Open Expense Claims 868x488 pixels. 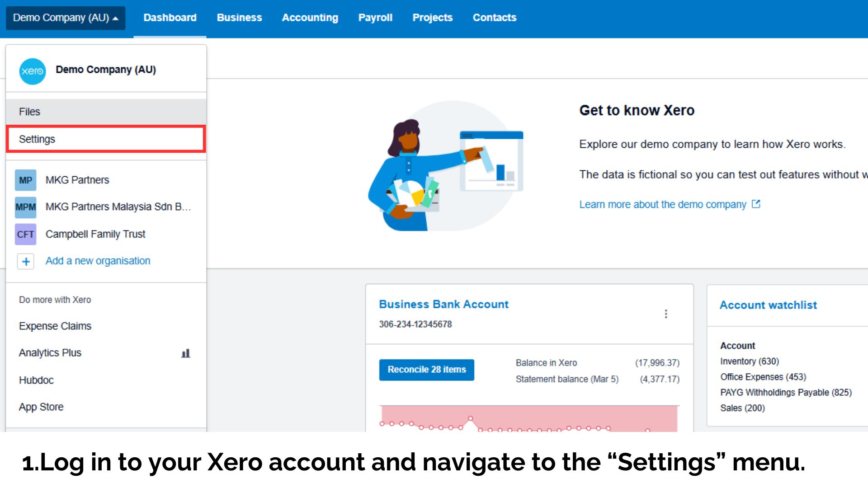55,326
